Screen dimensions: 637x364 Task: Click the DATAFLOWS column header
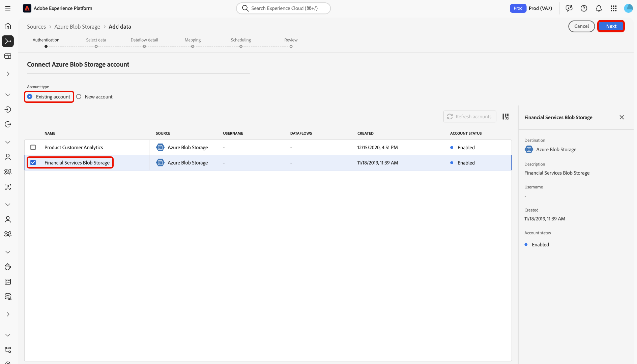point(301,133)
